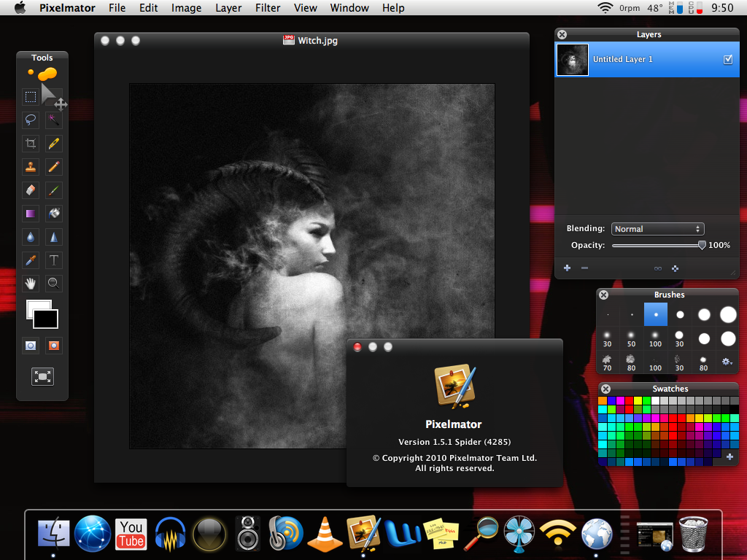Toggle visibility checkbox for Untitled Layer 1

point(727,60)
